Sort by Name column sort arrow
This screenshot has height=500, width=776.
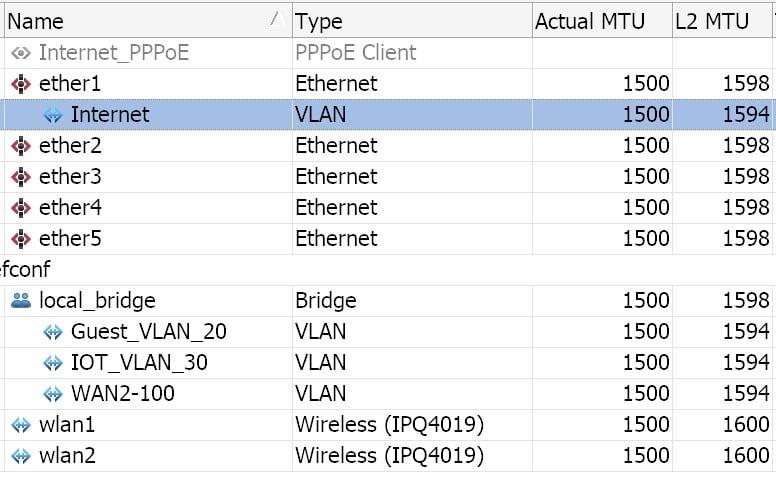277,20
